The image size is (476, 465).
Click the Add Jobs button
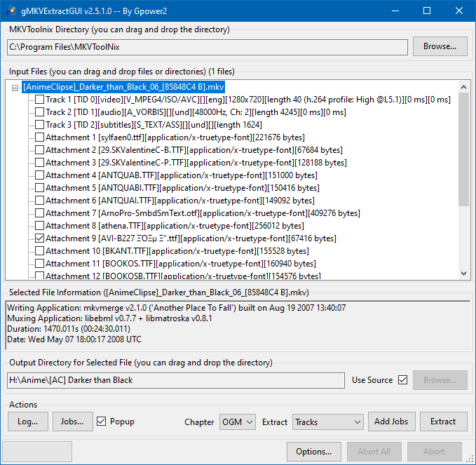coord(392,422)
